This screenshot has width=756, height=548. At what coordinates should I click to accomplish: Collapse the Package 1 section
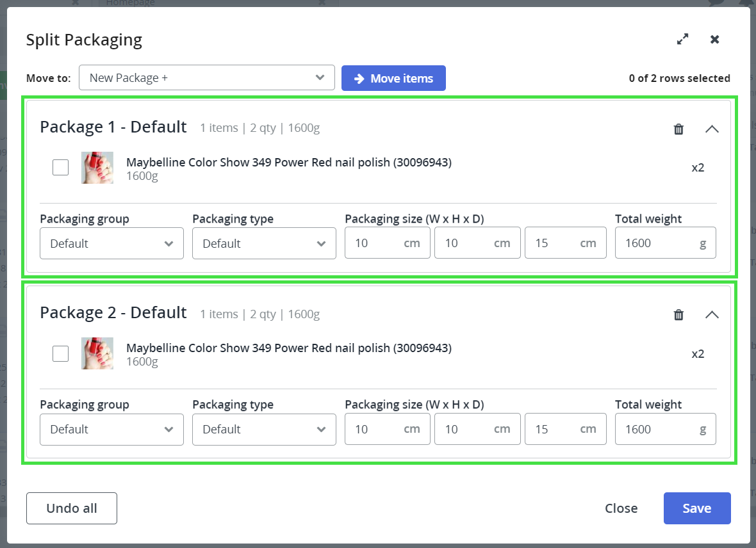[712, 129]
